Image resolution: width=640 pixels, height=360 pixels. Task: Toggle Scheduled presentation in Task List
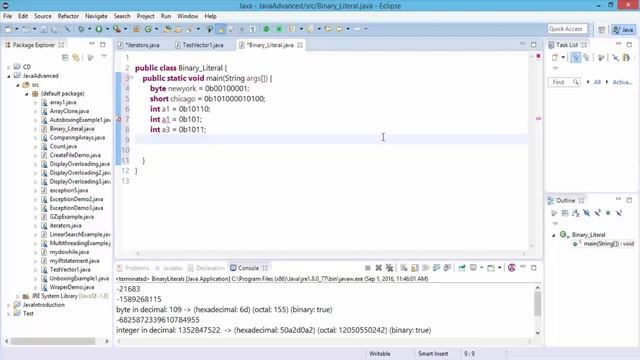tap(586, 58)
